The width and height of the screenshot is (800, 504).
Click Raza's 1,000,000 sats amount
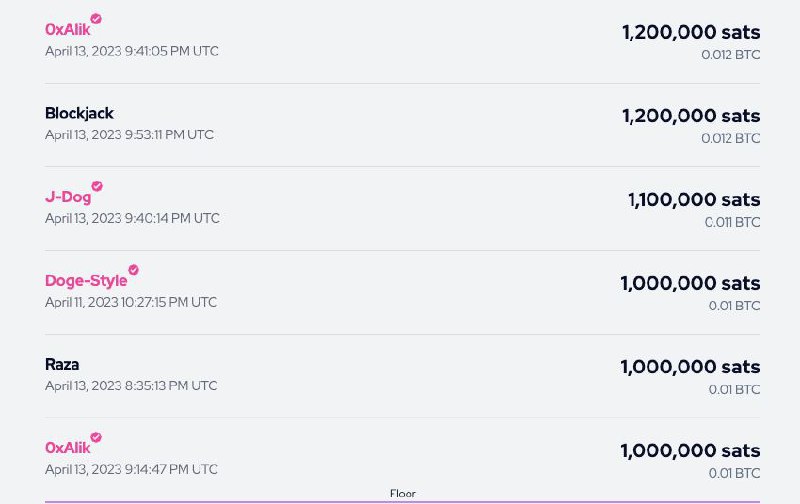click(x=690, y=367)
